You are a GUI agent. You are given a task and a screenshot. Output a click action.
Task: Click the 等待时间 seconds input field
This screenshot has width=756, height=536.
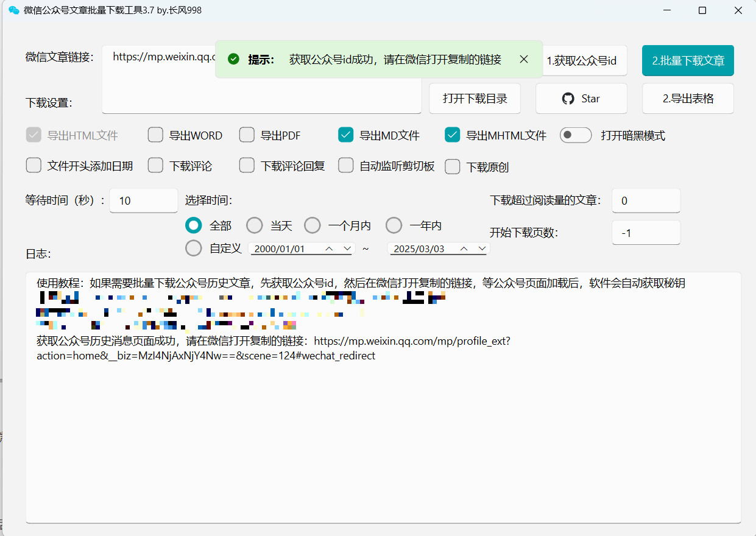pos(144,200)
